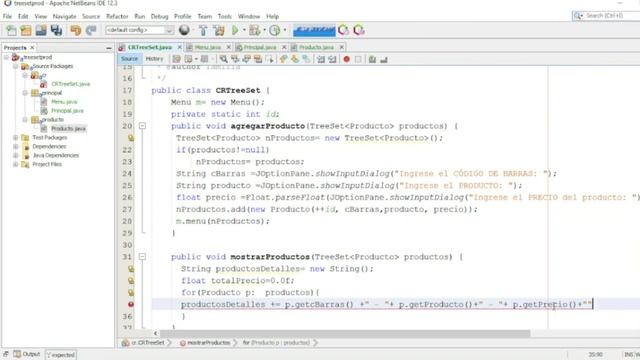Click the Profile Project clock icon
The image size is (640, 360).
(274, 30)
